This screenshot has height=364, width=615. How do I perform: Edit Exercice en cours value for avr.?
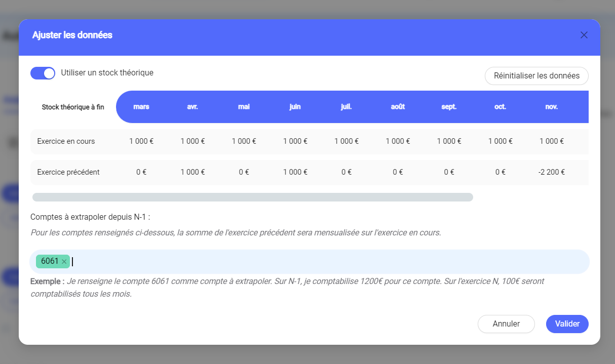pos(193,141)
